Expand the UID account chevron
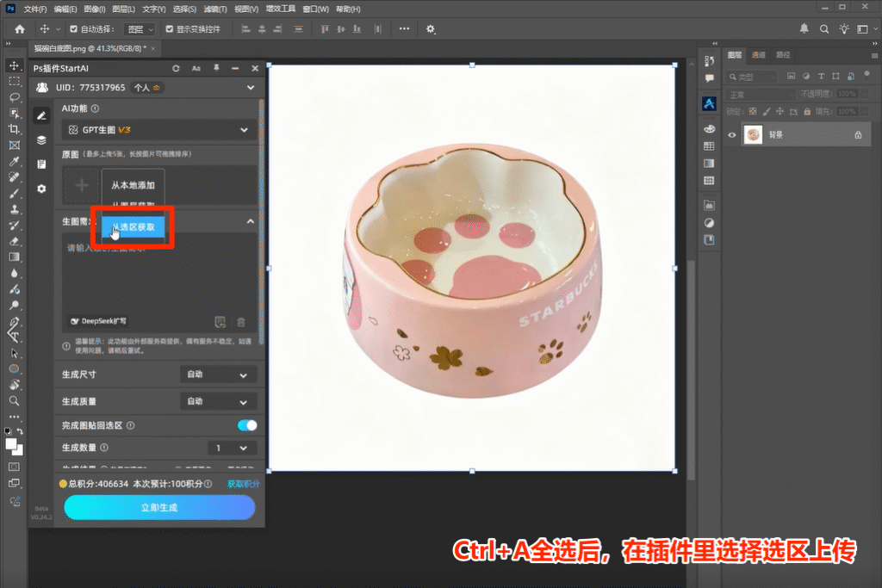Screen dimensions: 882x588 click(251, 88)
